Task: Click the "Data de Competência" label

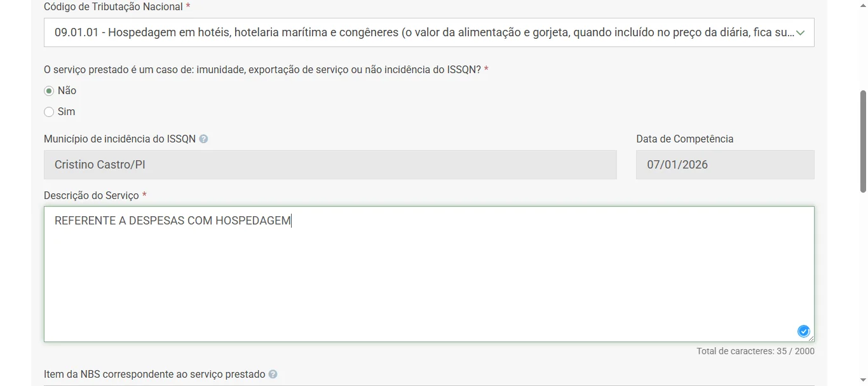Action: (x=684, y=139)
